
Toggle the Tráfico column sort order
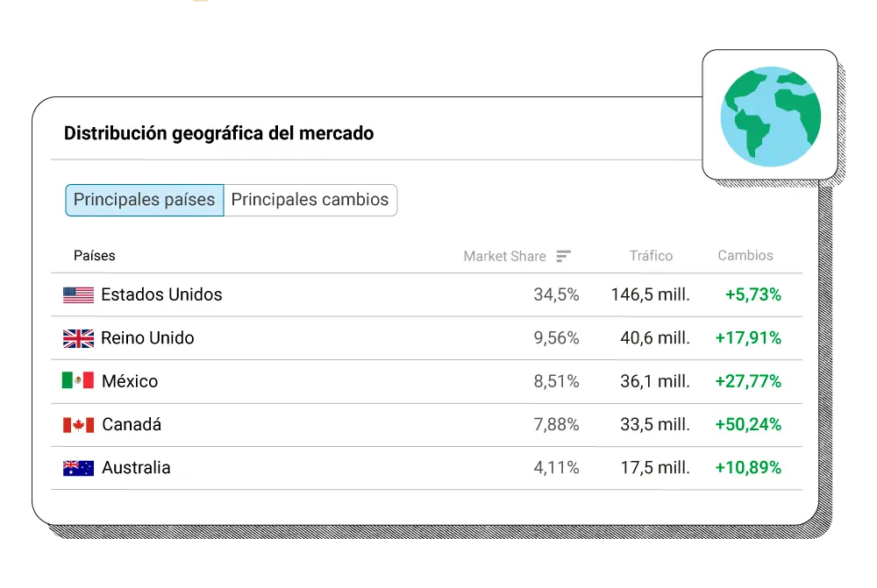pyautogui.click(x=652, y=256)
